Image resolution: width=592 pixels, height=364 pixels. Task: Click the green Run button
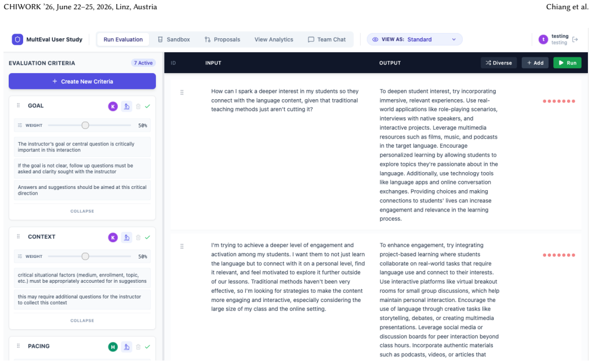(x=568, y=63)
